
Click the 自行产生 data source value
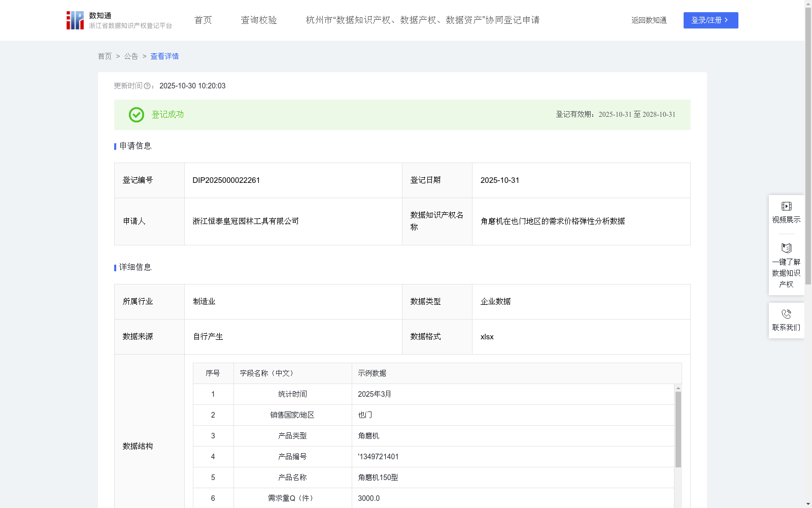(208, 337)
